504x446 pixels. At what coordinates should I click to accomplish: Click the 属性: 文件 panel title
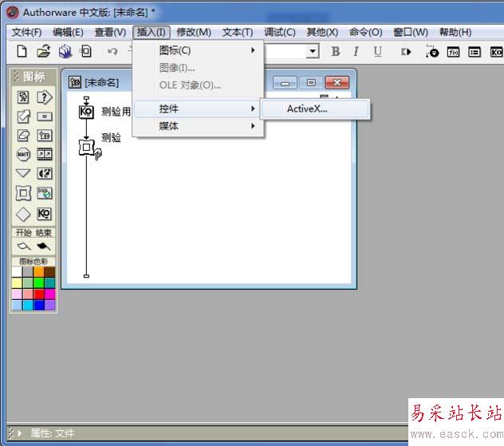point(53,433)
